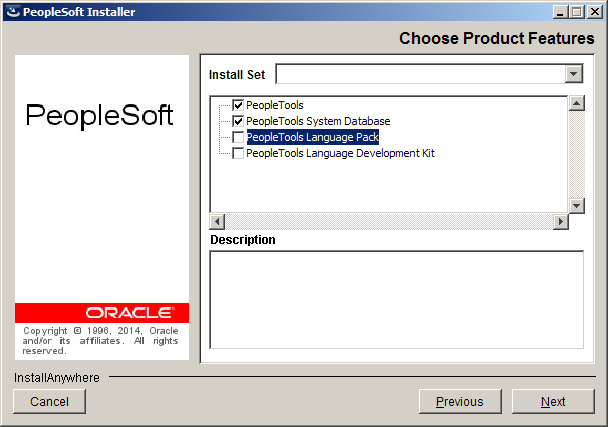The height and width of the screenshot is (427, 608).
Task: Click inside the Install Set combo box field
Action: [x=421, y=74]
